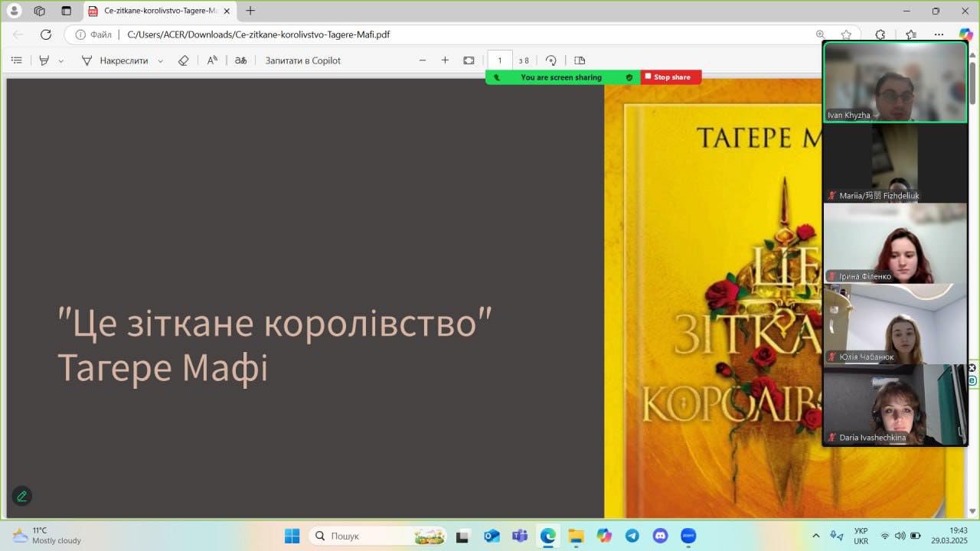Viewport: 980px width, 551px height.
Task: Show hidden system tray icons
Action: (815, 536)
